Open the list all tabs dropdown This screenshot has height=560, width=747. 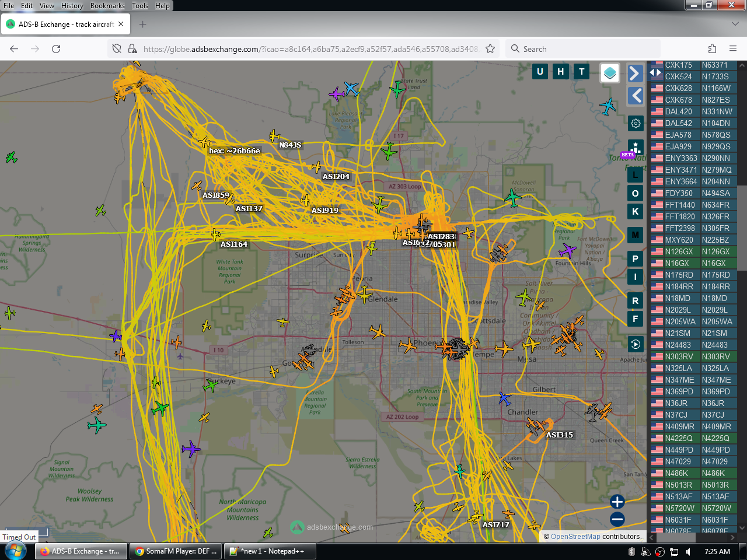[735, 24]
